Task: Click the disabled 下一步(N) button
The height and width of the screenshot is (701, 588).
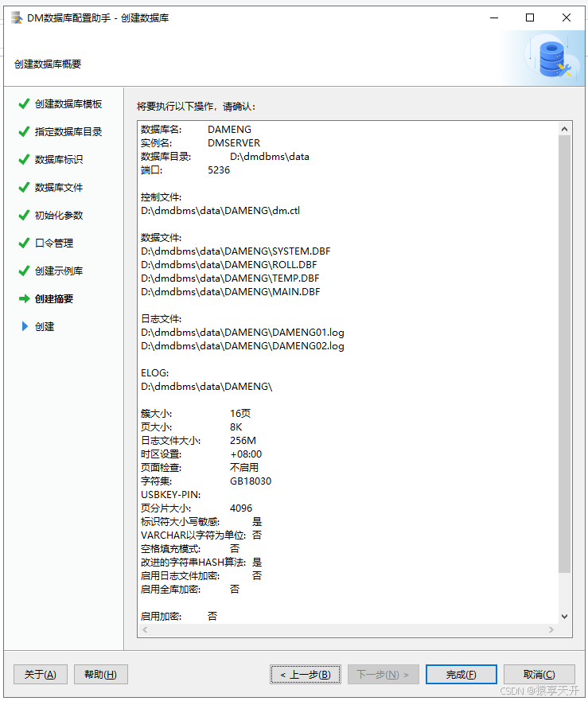Action: point(384,674)
